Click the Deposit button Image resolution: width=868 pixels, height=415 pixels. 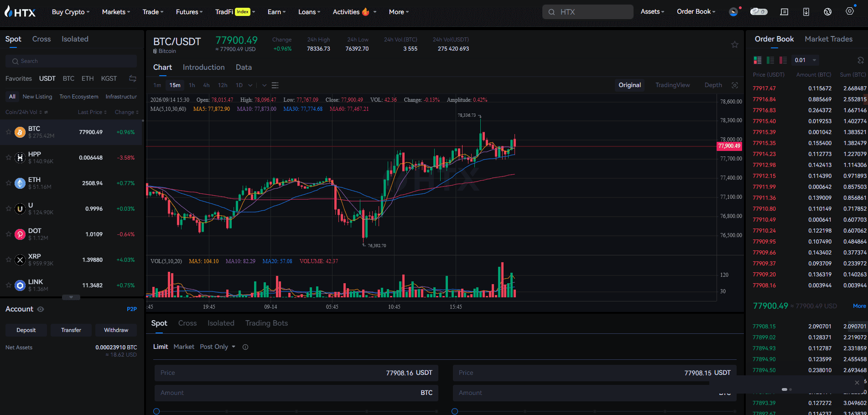[x=26, y=330]
